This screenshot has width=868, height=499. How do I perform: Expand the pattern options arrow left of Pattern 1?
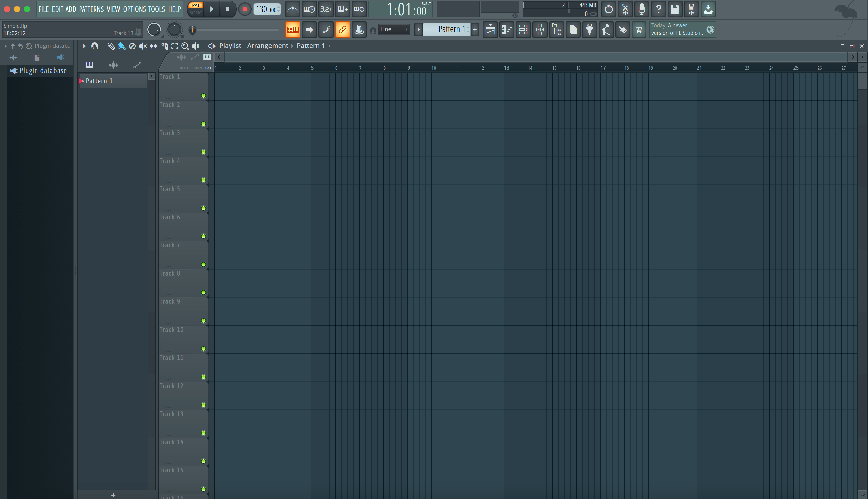(419, 30)
